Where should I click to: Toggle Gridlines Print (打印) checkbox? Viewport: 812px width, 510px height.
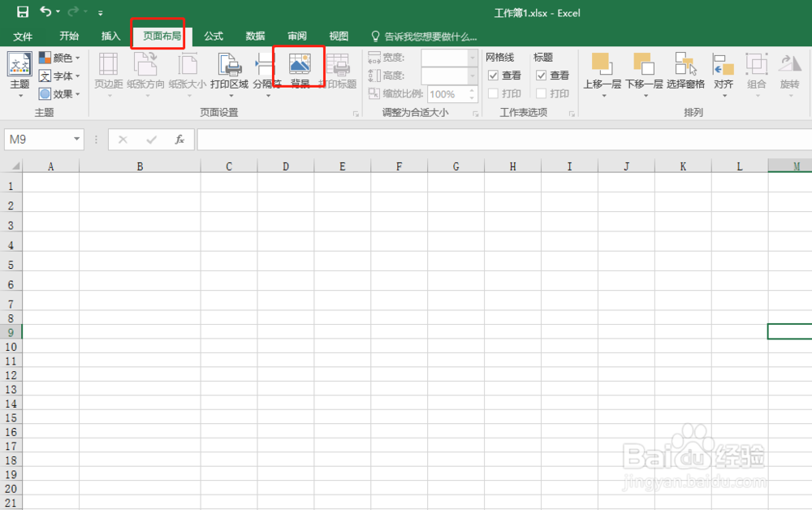point(493,93)
